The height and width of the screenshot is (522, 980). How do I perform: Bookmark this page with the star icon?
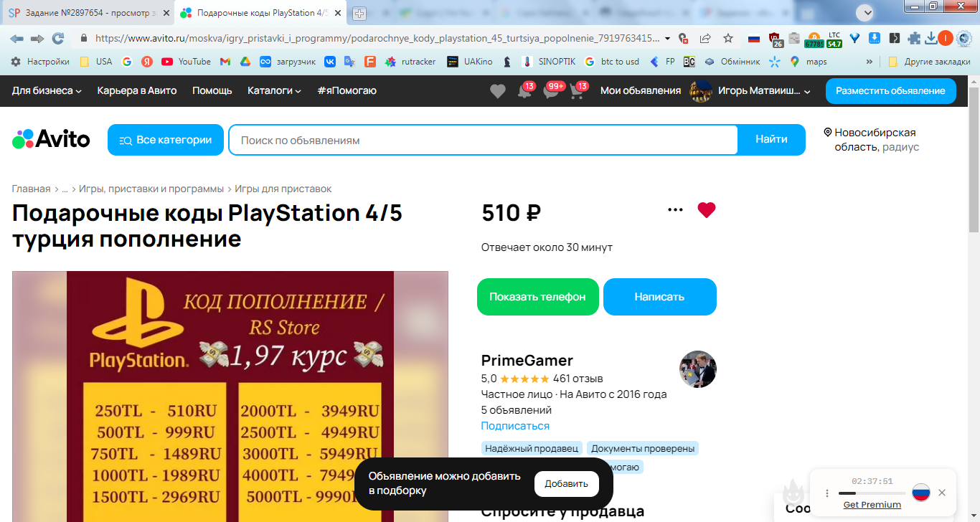tap(728, 38)
